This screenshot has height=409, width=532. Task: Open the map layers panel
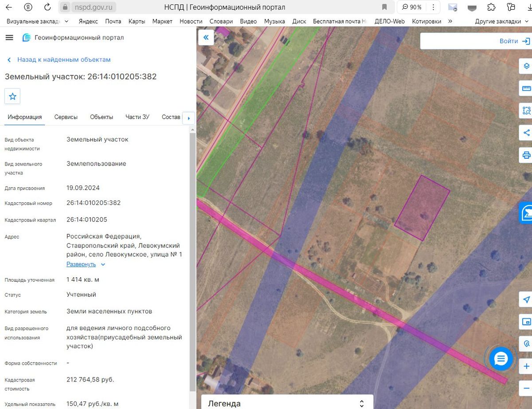tap(526, 66)
